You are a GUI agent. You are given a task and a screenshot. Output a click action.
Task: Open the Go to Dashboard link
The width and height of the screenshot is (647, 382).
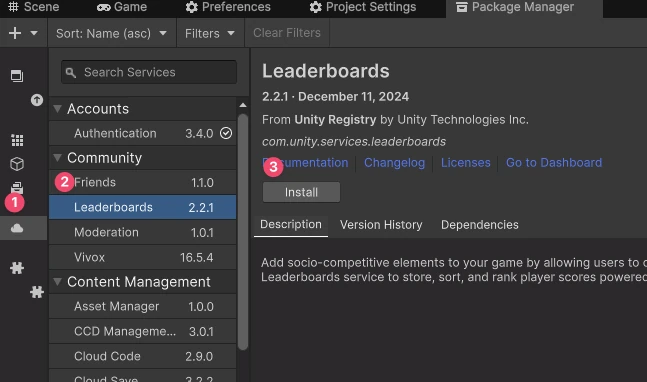(554, 163)
